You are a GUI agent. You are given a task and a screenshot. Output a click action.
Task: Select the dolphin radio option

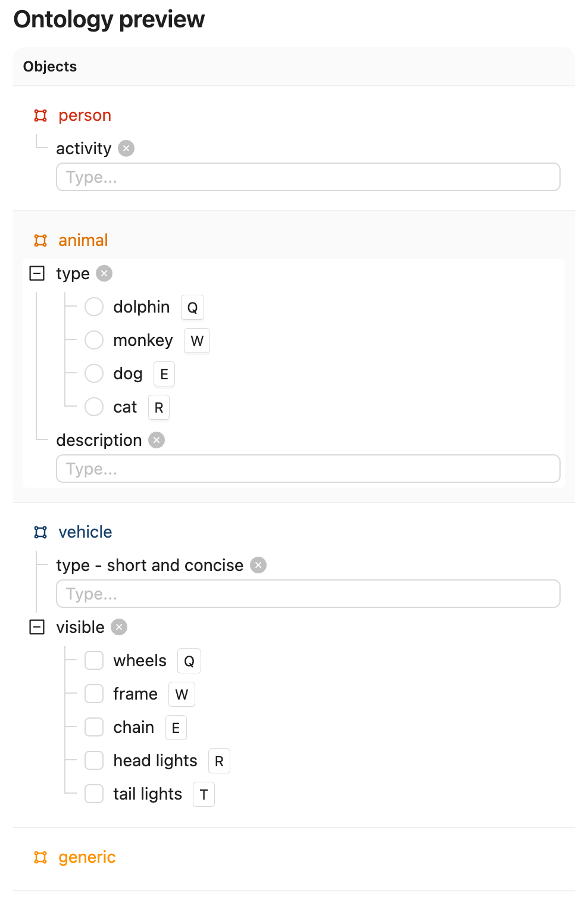tap(94, 307)
